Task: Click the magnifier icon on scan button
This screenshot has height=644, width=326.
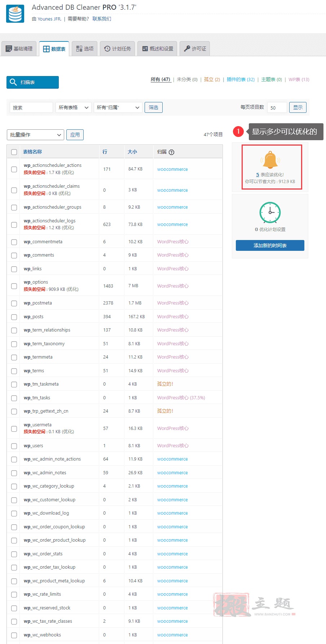Action: (x=13, y=82)
